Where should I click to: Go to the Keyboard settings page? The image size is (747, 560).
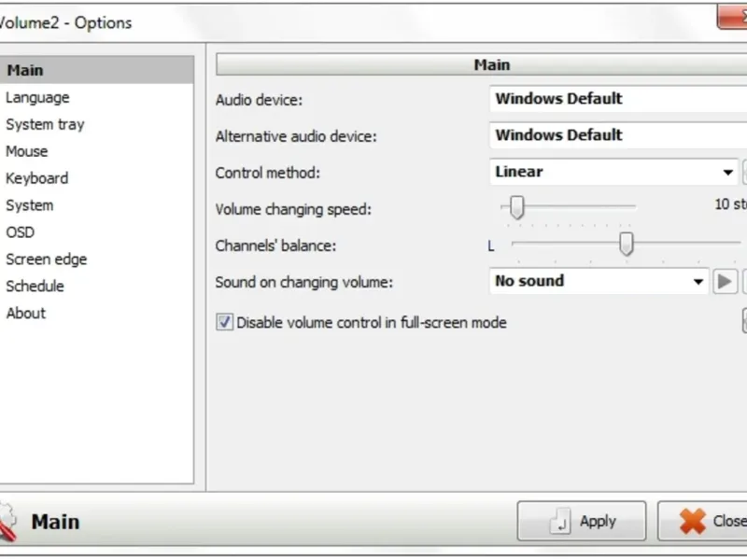pos(37,178)
